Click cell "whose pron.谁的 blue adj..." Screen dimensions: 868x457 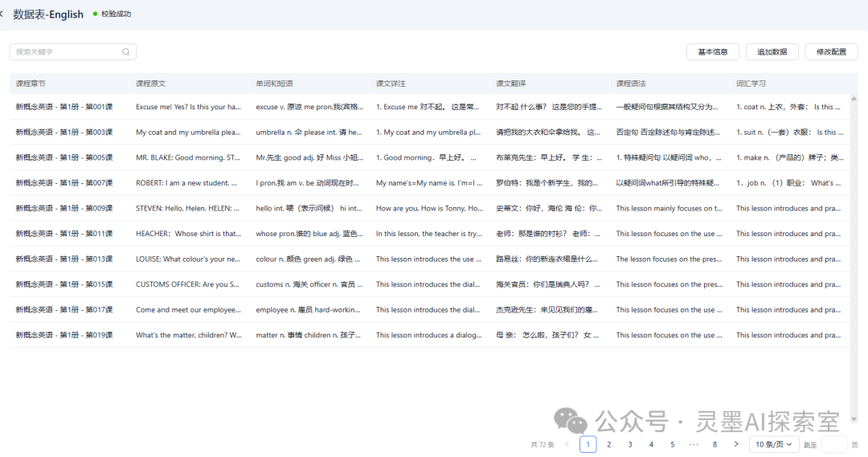(x=309, y=234)
